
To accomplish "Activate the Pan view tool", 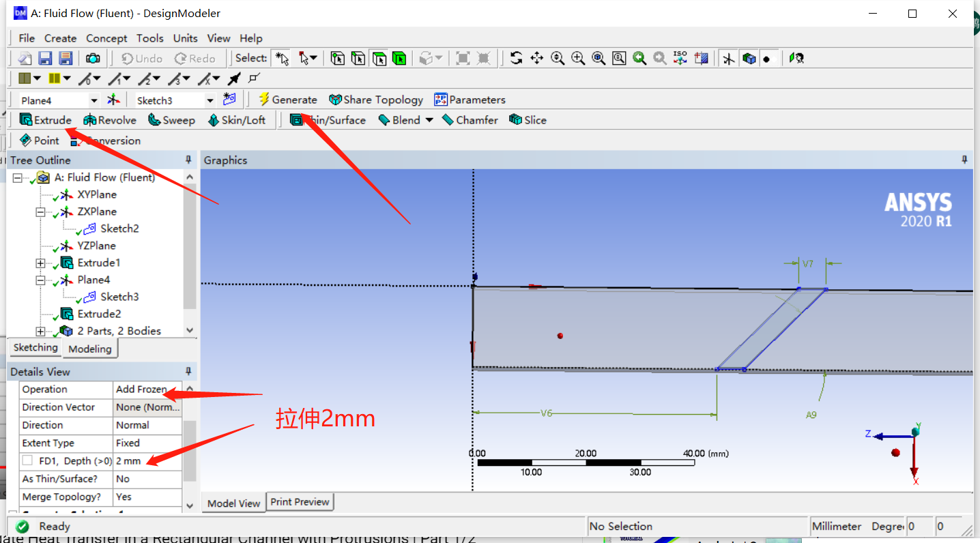I will (537, 59).
